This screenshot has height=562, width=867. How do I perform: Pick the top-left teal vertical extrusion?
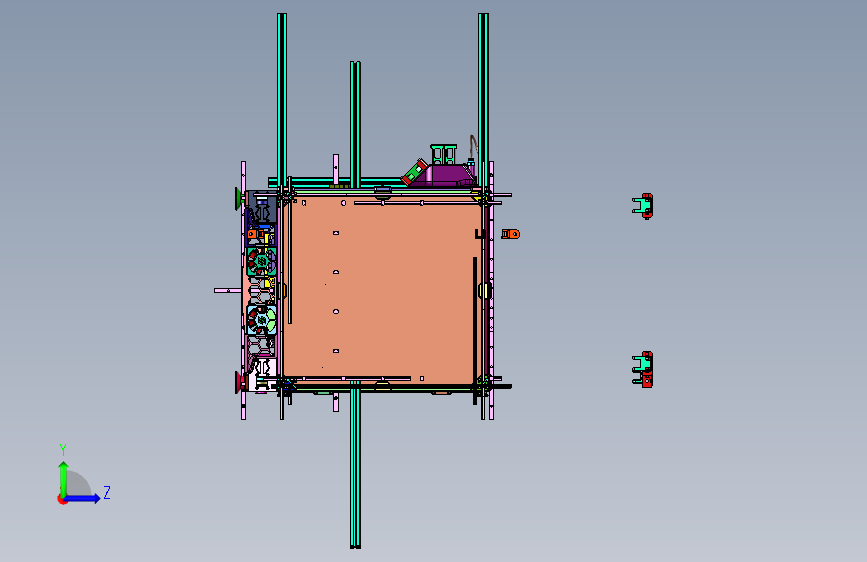(282, 100)
